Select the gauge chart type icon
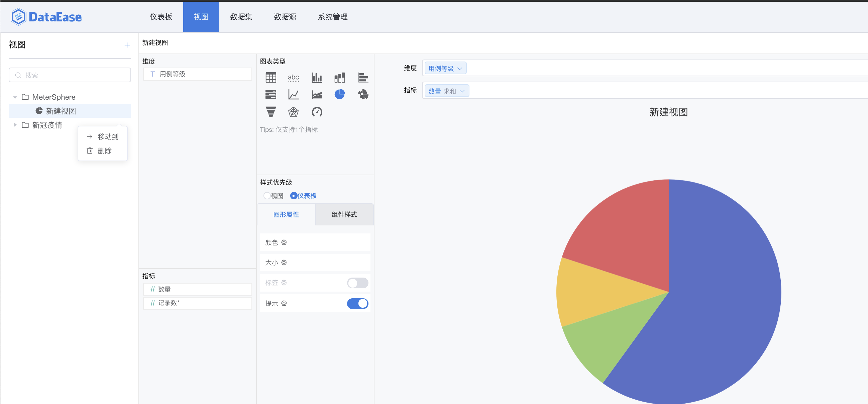Screen dimensions: 868x404 [317, 112]
